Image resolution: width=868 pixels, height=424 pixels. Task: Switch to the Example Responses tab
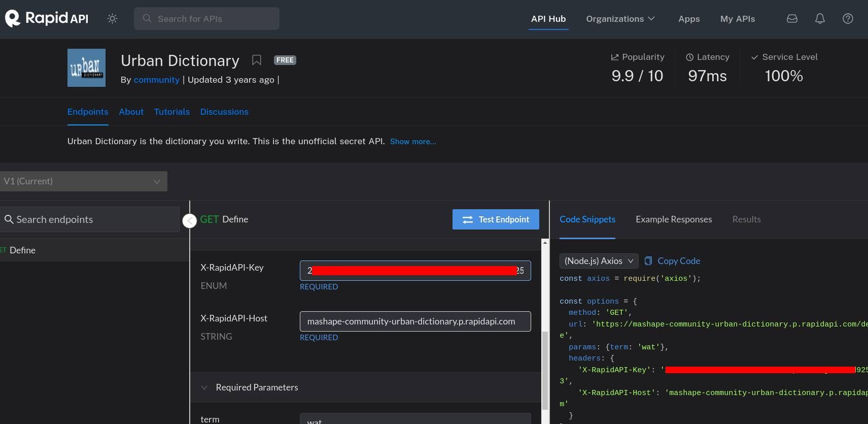pyautogui.click(x=673, y=219)
